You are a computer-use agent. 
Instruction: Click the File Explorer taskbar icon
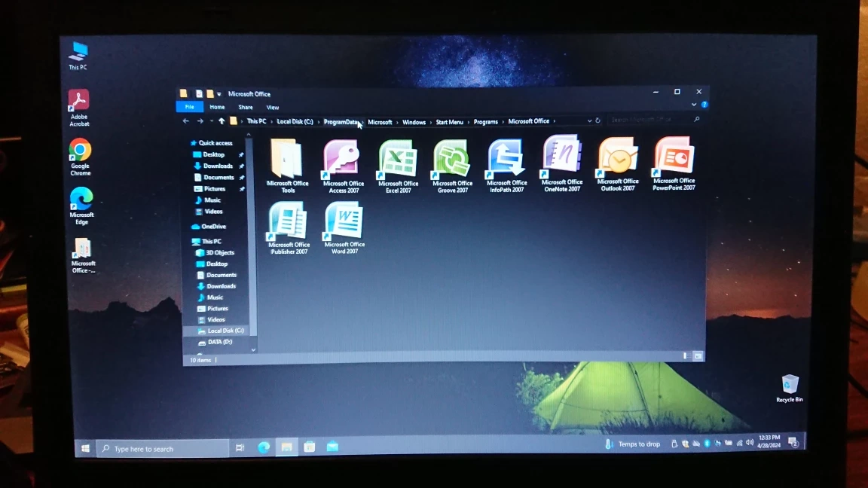[x=286, y=447]
